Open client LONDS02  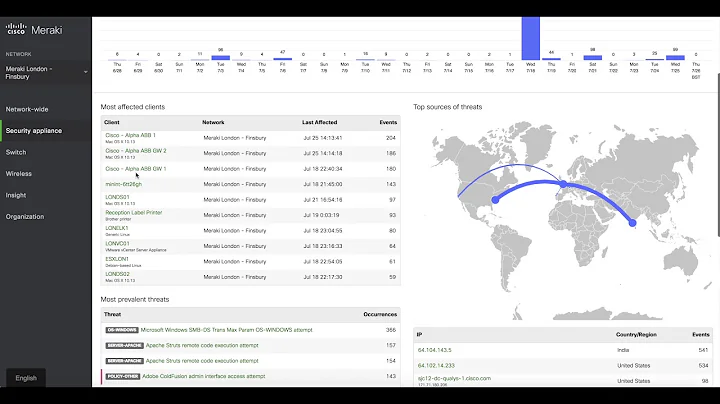[117, 274]
